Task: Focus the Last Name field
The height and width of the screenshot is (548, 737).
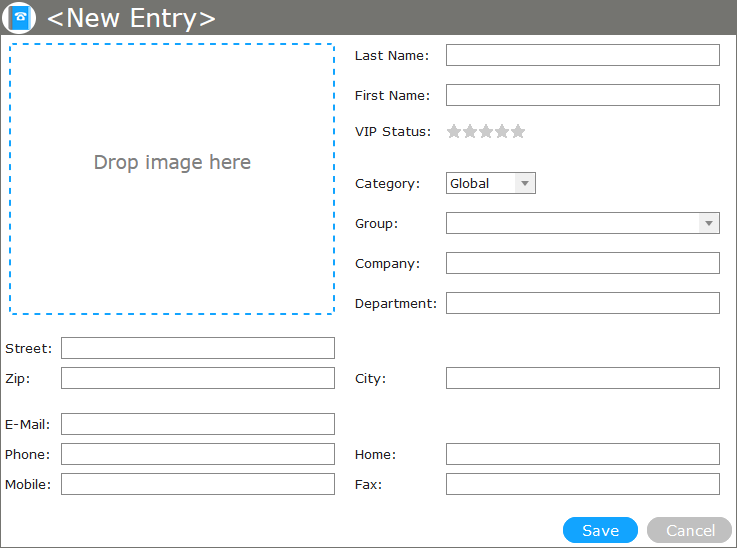Action: click(583, 55)
